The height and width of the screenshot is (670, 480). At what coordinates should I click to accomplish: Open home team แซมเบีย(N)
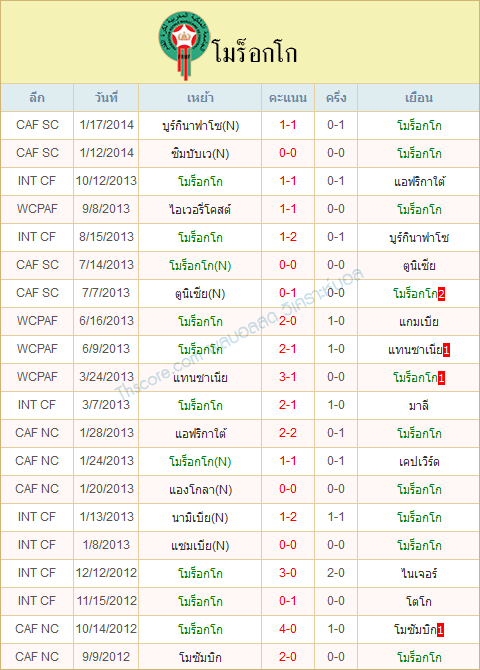click(200, 546)
